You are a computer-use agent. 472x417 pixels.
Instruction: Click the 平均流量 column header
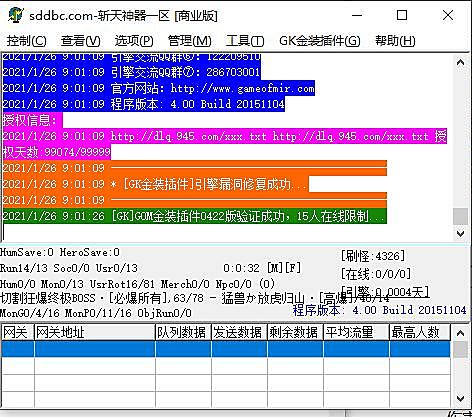356,332
